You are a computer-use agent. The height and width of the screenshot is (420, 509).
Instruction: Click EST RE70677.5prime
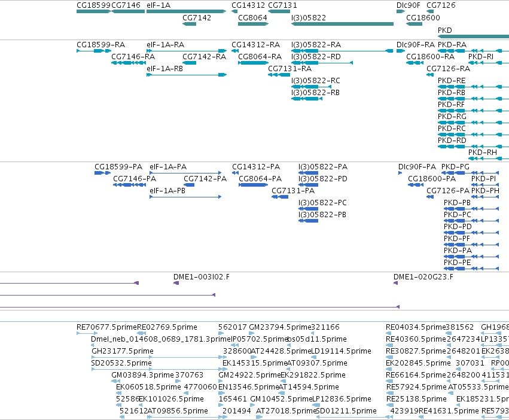[x=106, y=327]
